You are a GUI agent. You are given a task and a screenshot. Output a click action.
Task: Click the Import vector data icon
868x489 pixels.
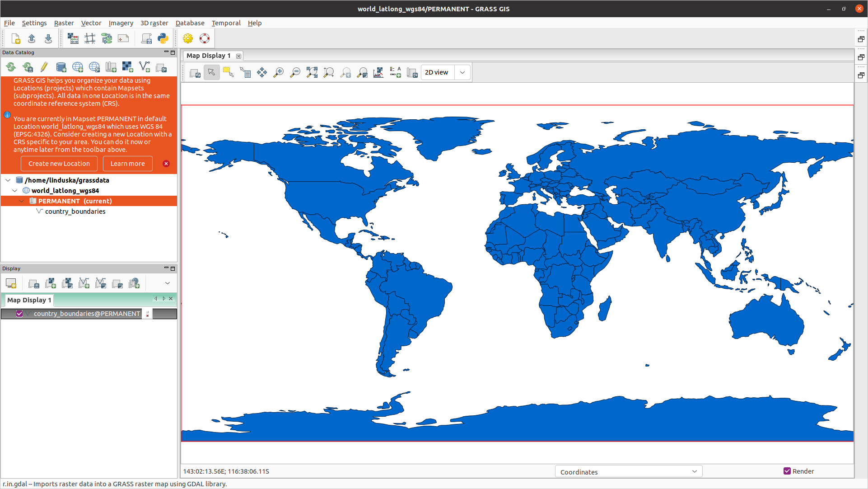coord(145,67)
